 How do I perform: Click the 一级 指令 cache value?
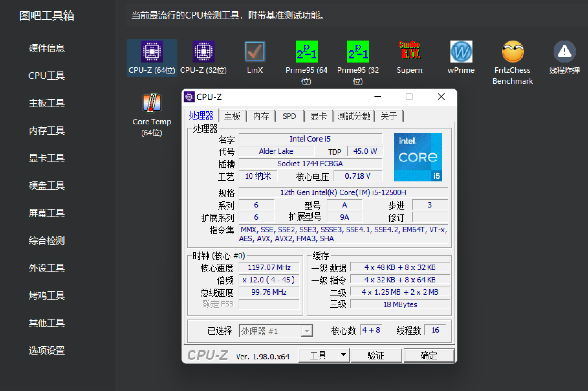(x=400, y=280)
